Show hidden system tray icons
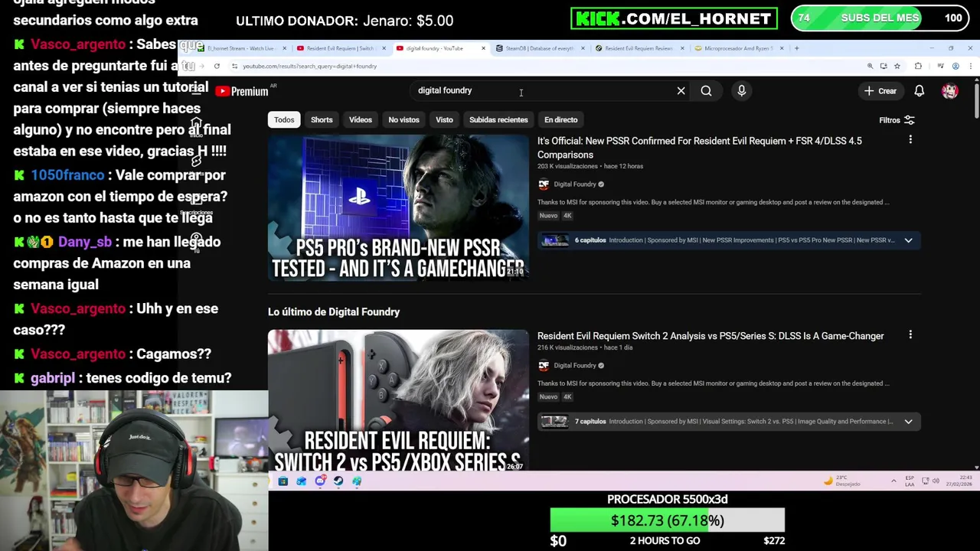 (x=893, y=481)
